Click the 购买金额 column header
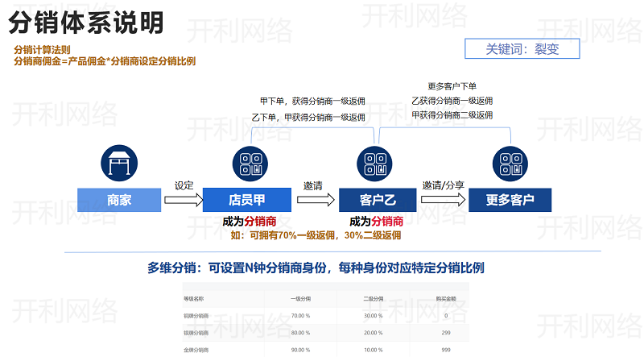The image size is (644, 357). (x=446, y=299)
